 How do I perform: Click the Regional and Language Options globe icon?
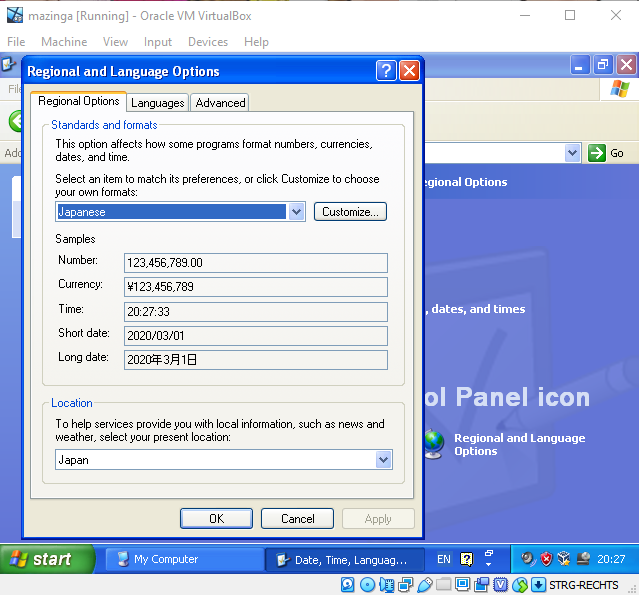coord(434,444)
